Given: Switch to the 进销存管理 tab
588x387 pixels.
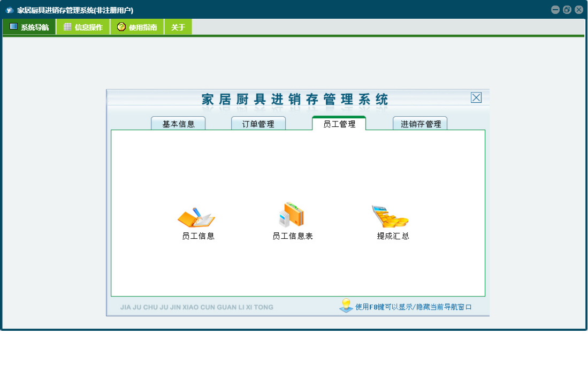Looking at the screenshot, I should click(x=420, y=123).
